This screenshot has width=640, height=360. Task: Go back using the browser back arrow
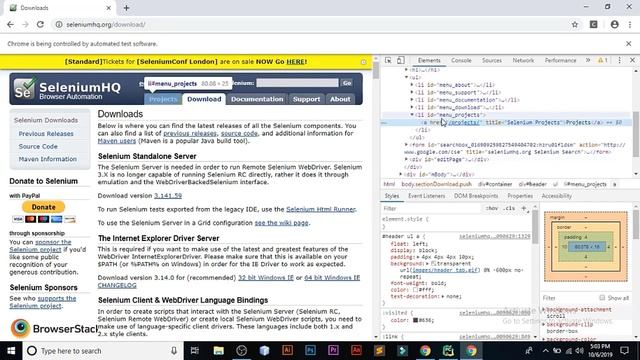click(x=10, y=24)
